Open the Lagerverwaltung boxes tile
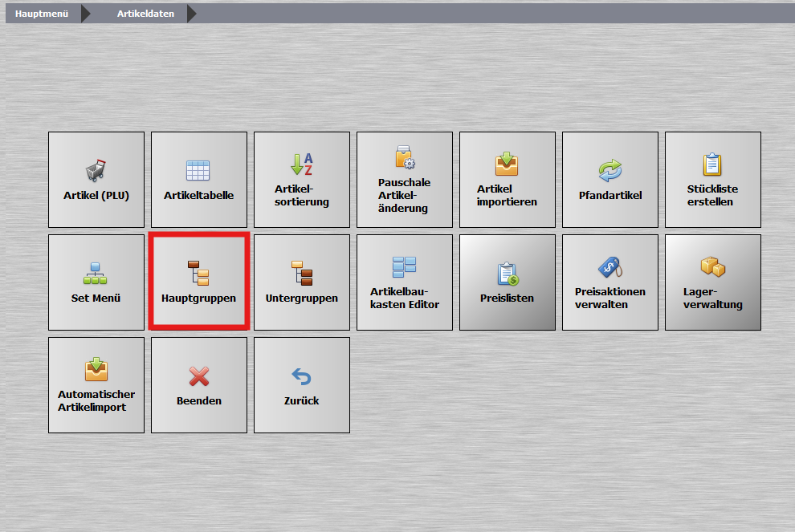This screenshot has height=532, width=795. [x=713, y=282]
